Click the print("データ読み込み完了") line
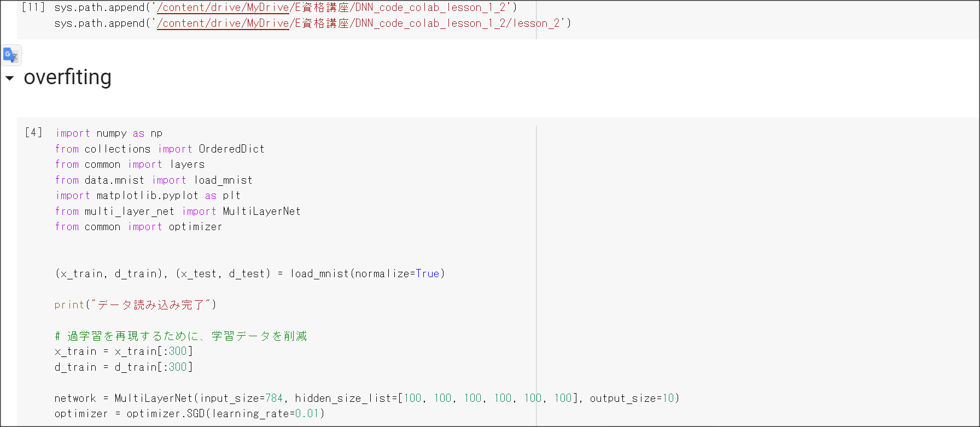 136,305
